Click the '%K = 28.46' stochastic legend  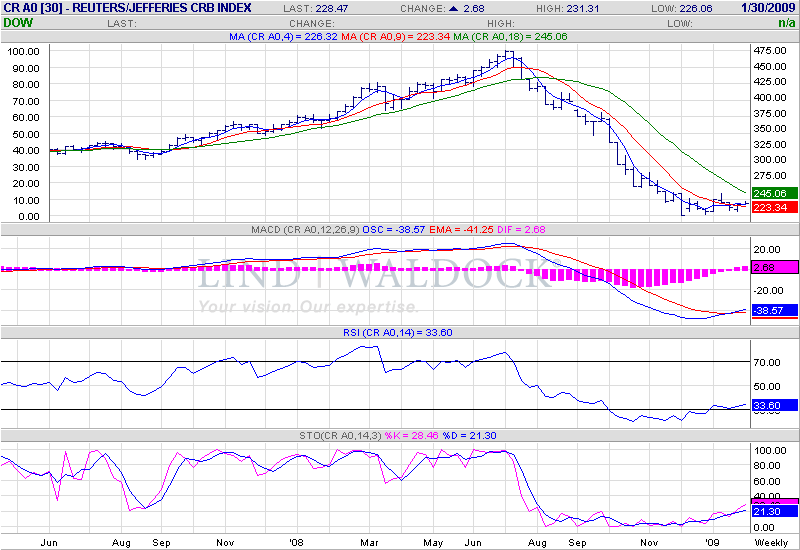411,436
